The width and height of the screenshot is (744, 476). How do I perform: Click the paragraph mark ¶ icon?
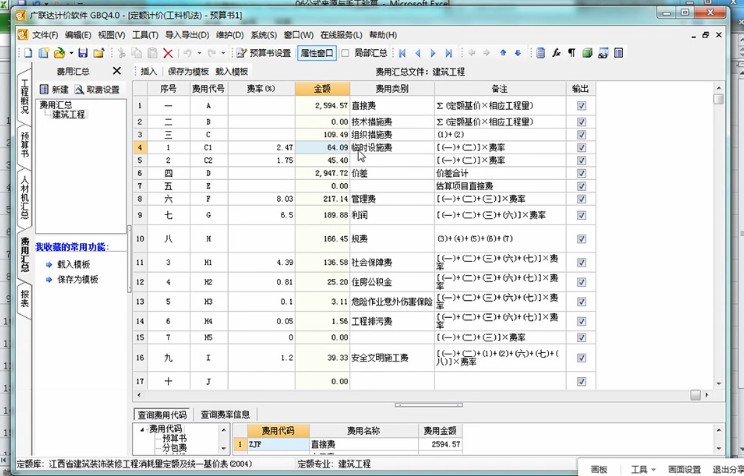tap(572, 53)
